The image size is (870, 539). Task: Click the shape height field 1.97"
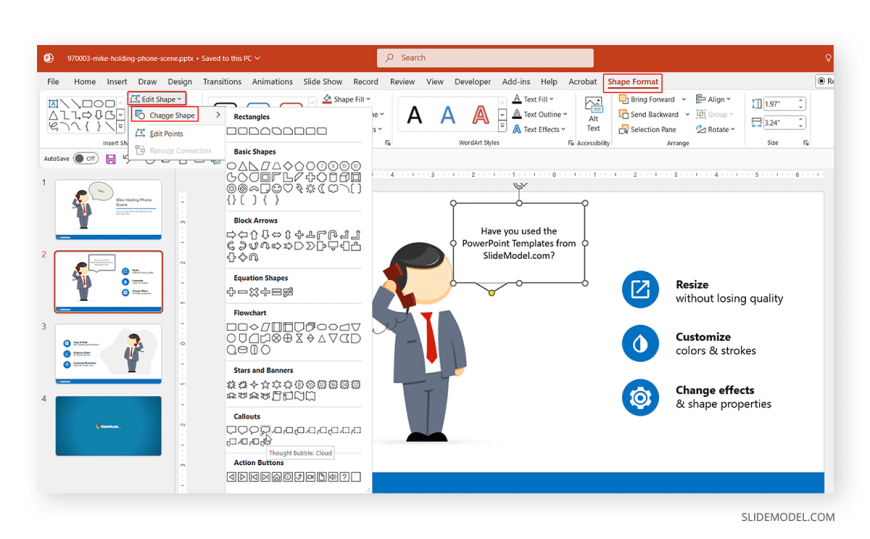tap(783, 104)
